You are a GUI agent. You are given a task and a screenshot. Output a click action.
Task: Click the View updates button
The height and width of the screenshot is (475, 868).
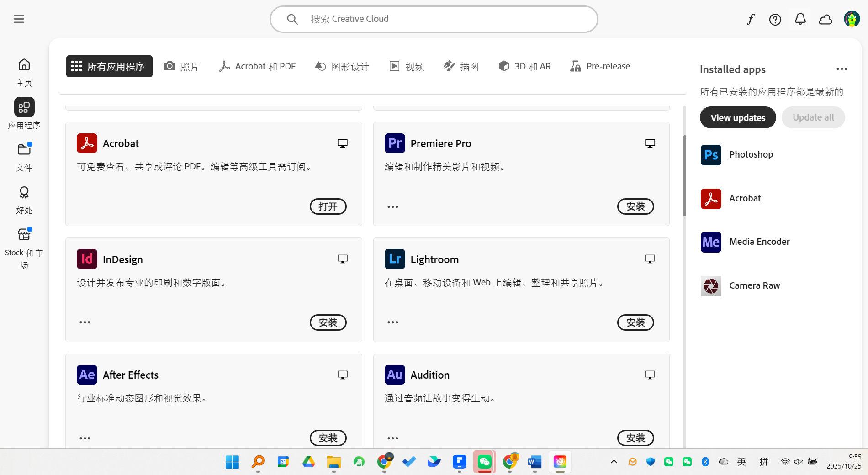coord(737,117)
